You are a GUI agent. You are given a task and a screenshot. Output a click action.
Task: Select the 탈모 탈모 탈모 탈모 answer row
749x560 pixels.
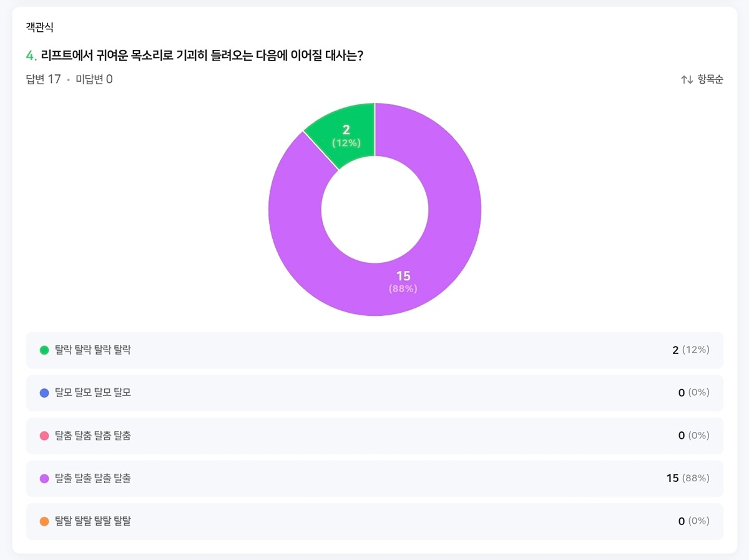click(x=374, y=393)
